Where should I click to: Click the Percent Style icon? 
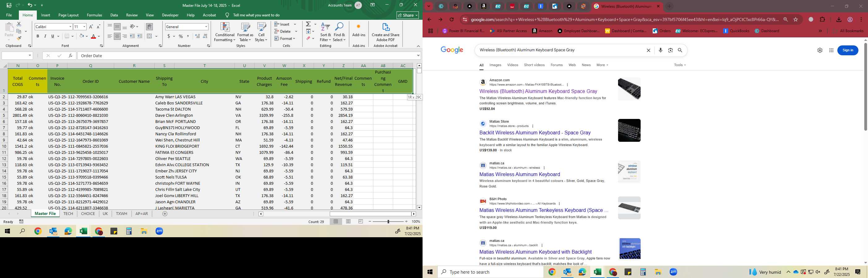click(181, 36)
